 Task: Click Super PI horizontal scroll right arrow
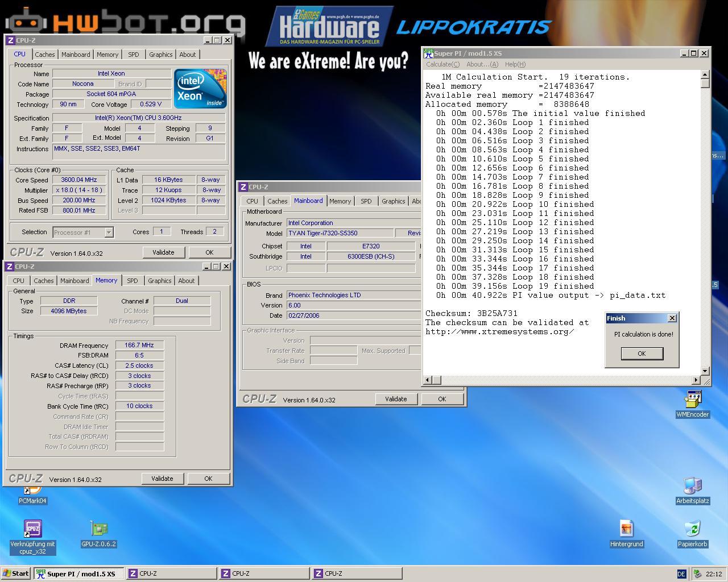(696, 380)
